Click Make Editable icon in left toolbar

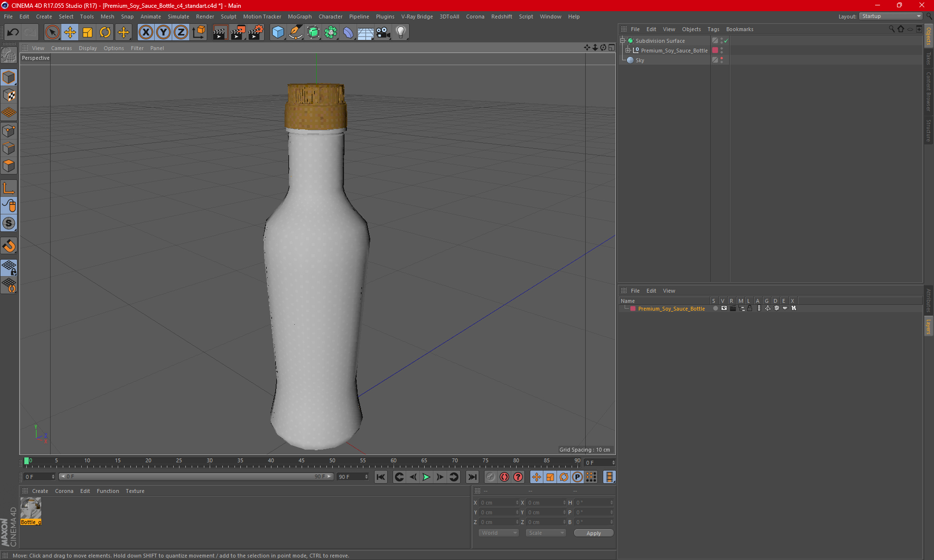point(9,55)
